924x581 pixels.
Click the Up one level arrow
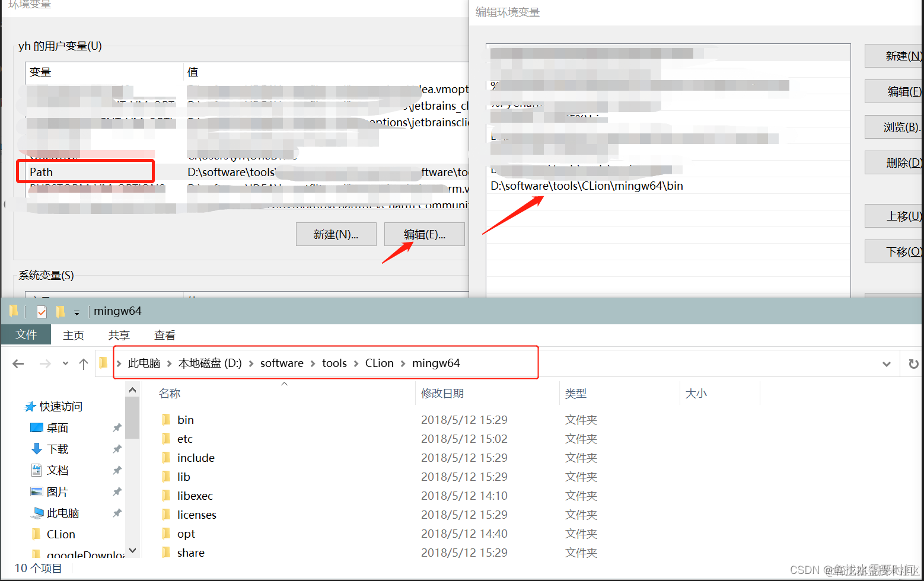click(84, 363)
